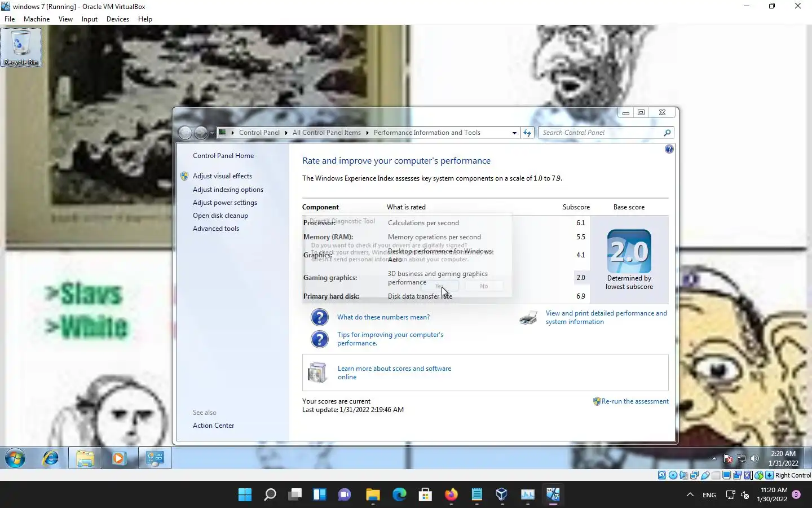This screenshot has height=508, width=812.
Task: Click the search magnifier in Control Panel
Action: click(x=667, y=133)
